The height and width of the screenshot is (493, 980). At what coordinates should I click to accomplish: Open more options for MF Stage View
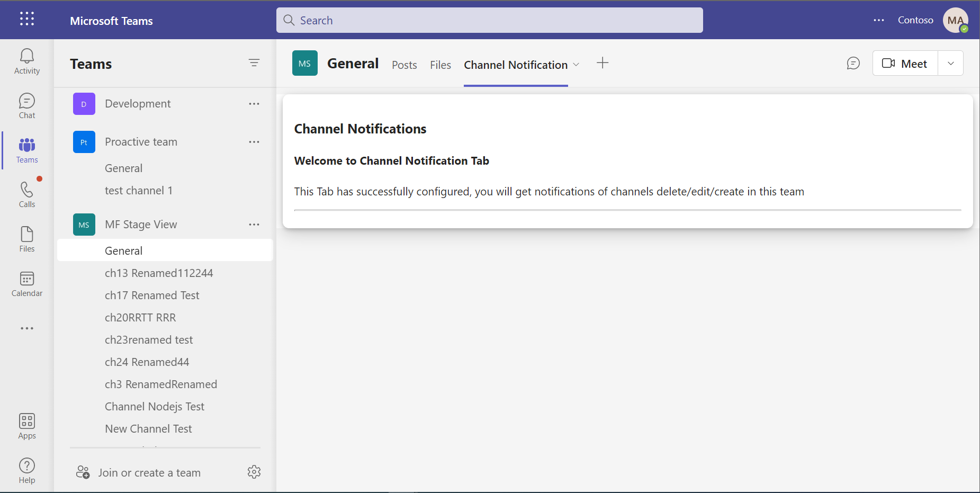[x=254, y=225]
